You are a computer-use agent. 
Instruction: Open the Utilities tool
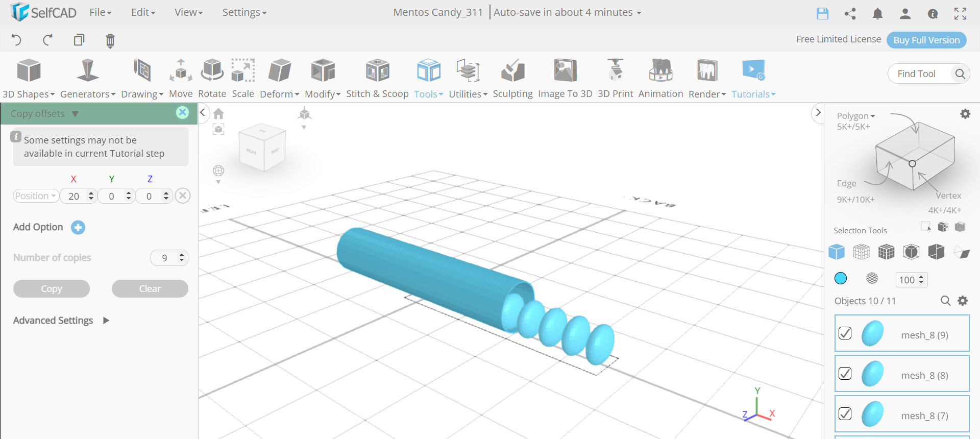coord(468,79)
